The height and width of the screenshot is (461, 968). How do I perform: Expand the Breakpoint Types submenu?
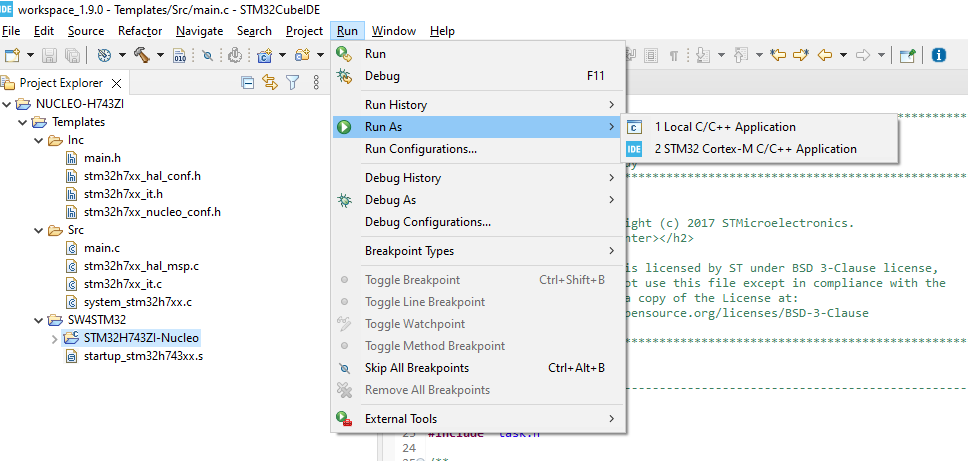tap(478, 251)
